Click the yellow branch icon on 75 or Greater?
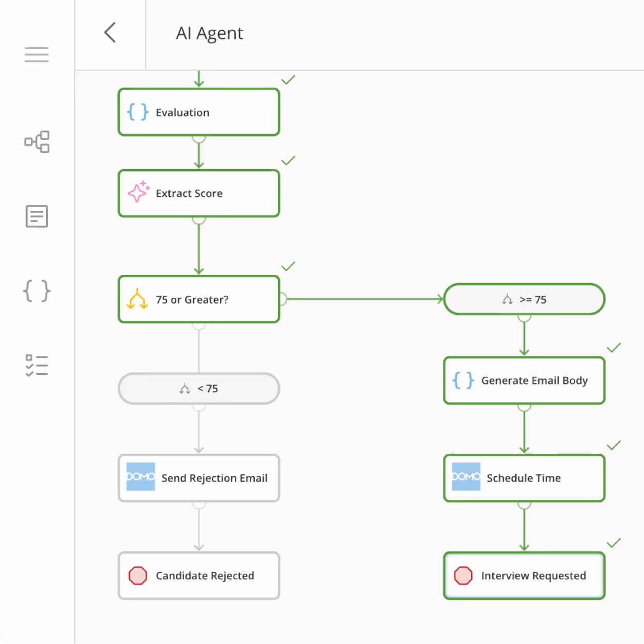This screenshot has width=644, height=644. (x=137, y=299)
